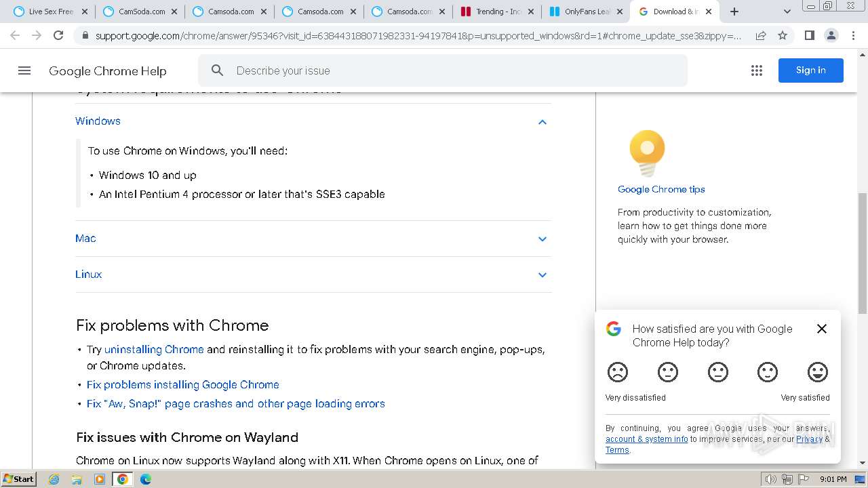Open Internet Explorer from taskbar
868x488 pixels.
[54, 479]
